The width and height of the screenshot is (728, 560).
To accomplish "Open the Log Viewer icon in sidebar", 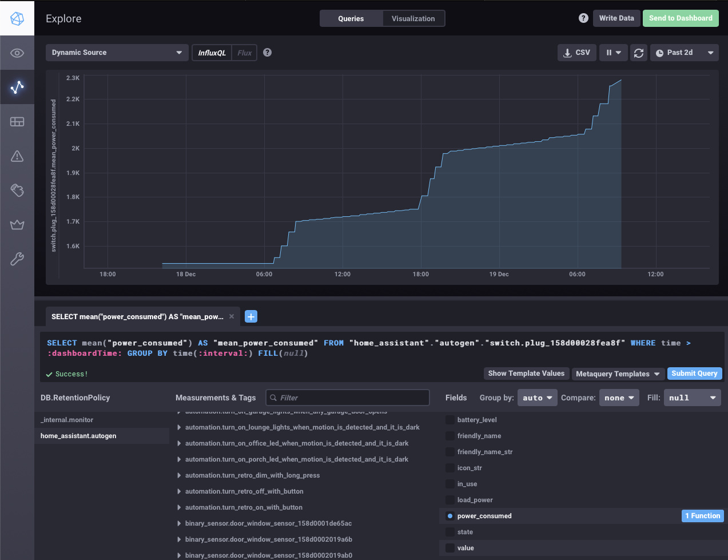I will click(x=17, y=190).
